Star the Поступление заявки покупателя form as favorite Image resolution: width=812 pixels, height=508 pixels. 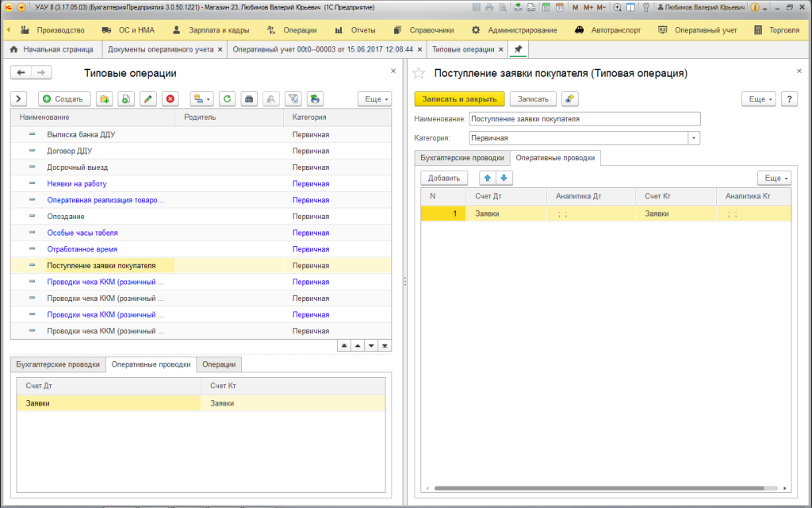[x=419, y=73]
